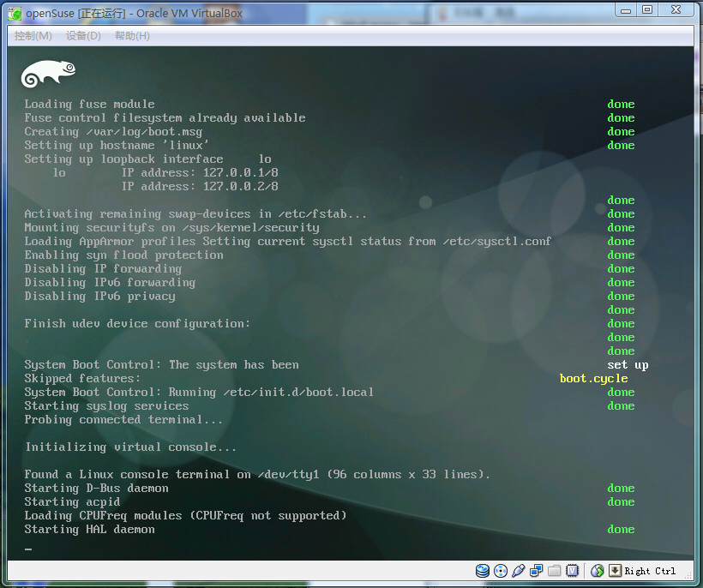703x588 pixels.
Task: Close the openSuse VirtualBox window
Action: pos(676,10)
